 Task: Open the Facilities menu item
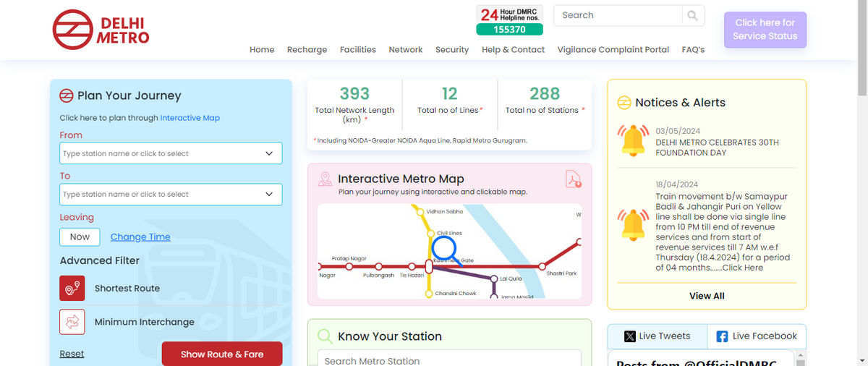(358, 50)
